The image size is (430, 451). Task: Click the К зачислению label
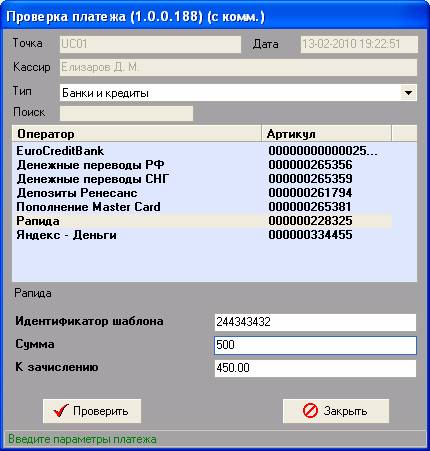(x=57, y=367)
